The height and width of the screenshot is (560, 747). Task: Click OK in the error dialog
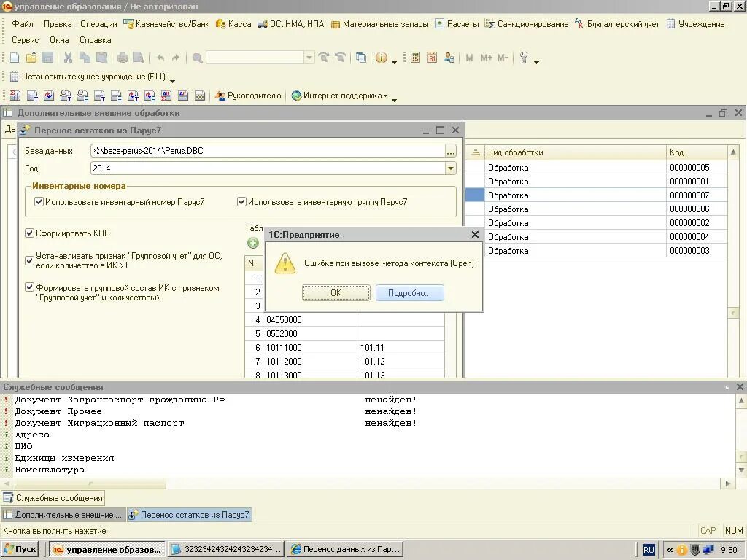click(336, 293)
